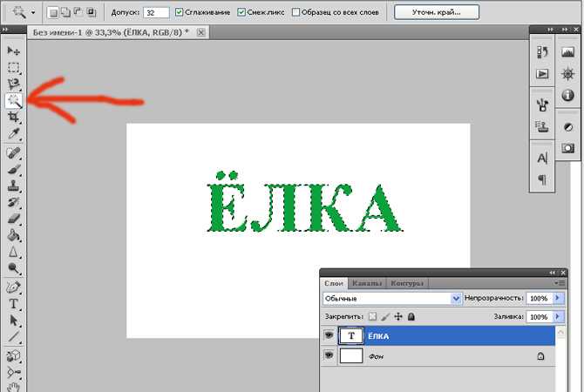
Task: Toggle the Смеж.пикс checkbox
Action: [x=241, y=12]
